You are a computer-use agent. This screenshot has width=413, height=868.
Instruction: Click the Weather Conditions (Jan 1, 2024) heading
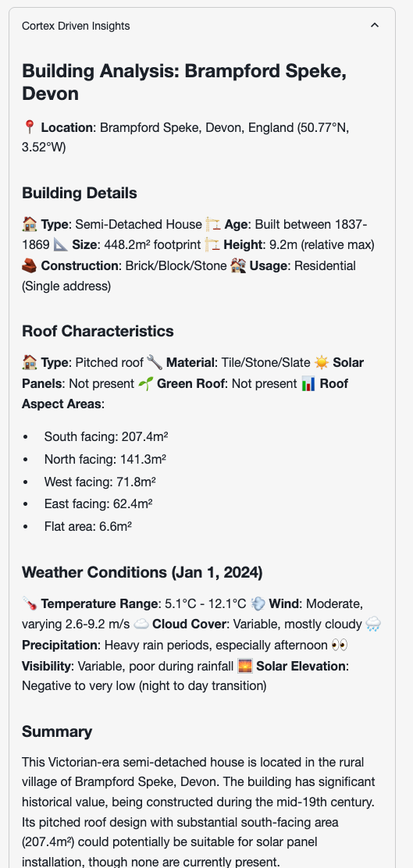[x=142, y=572]
